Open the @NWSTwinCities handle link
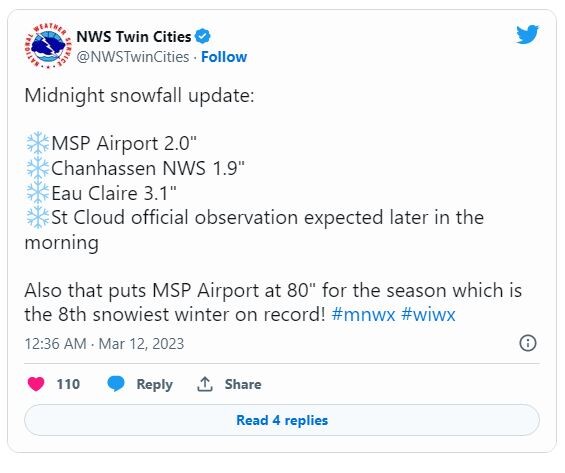Viewport: 565px width, 473px height. (x=133, y=57)
